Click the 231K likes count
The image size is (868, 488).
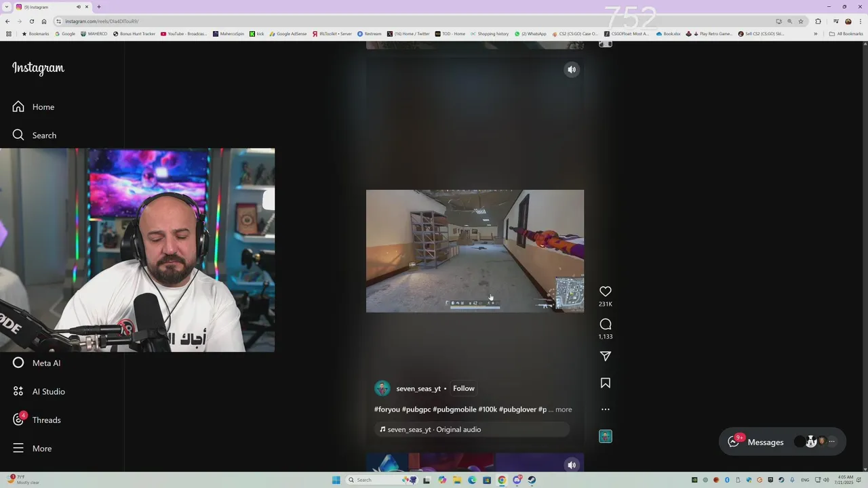(x=606, y=304)
